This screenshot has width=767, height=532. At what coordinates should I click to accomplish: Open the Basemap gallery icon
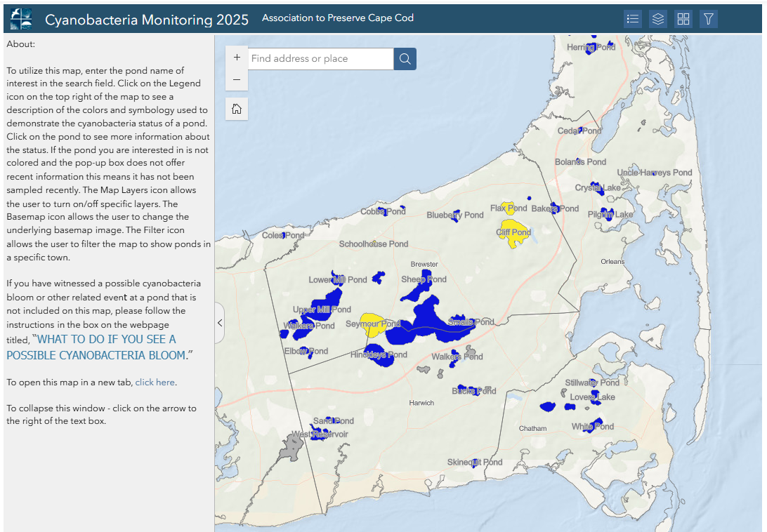pyautogui.click(x=683, y=19)
